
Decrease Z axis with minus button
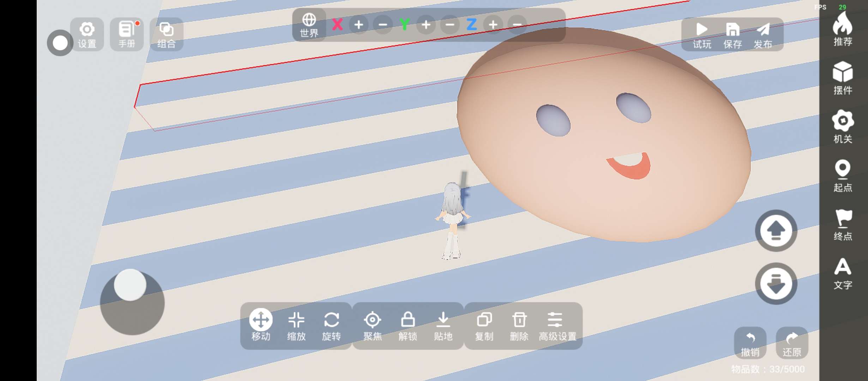pyautogui.click(x=517, y=25)
